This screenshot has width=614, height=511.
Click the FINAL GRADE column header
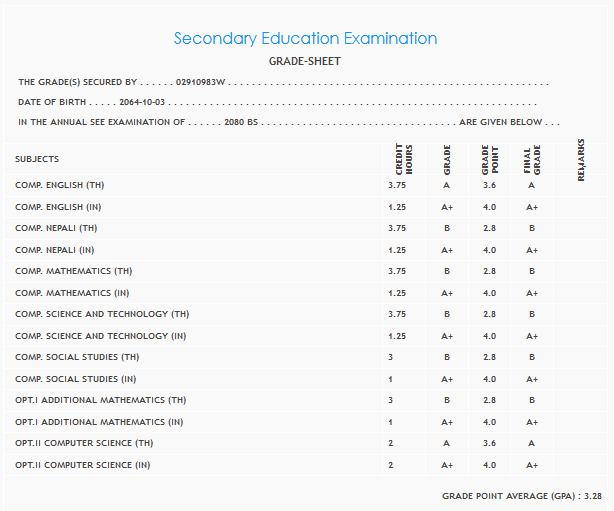[x=531, y=160]
